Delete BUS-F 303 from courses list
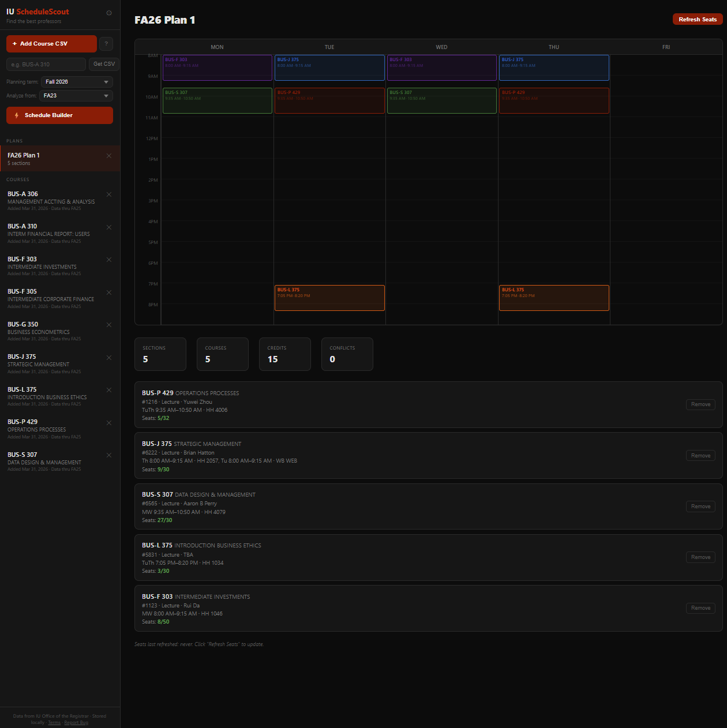The image size is (727, 728). (109, 260)
